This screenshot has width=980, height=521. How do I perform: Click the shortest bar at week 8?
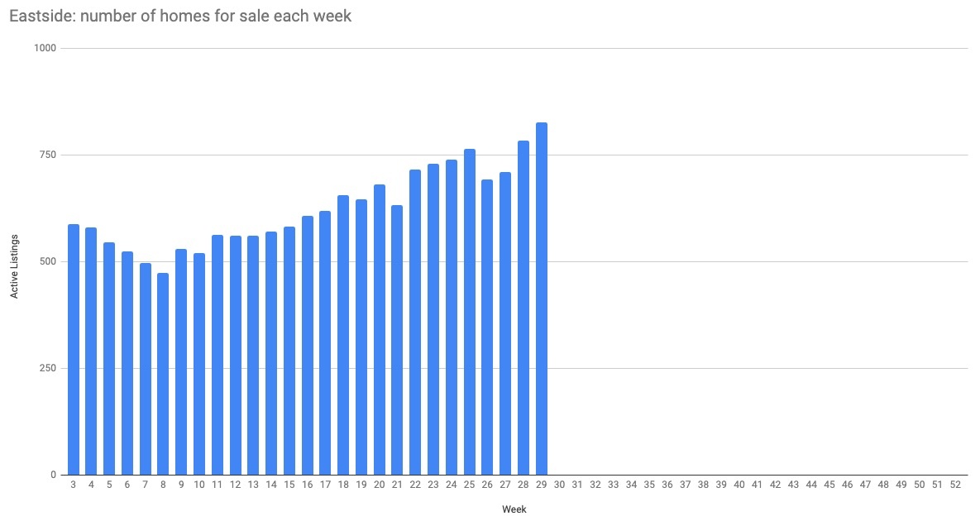[x=163, y=374]
